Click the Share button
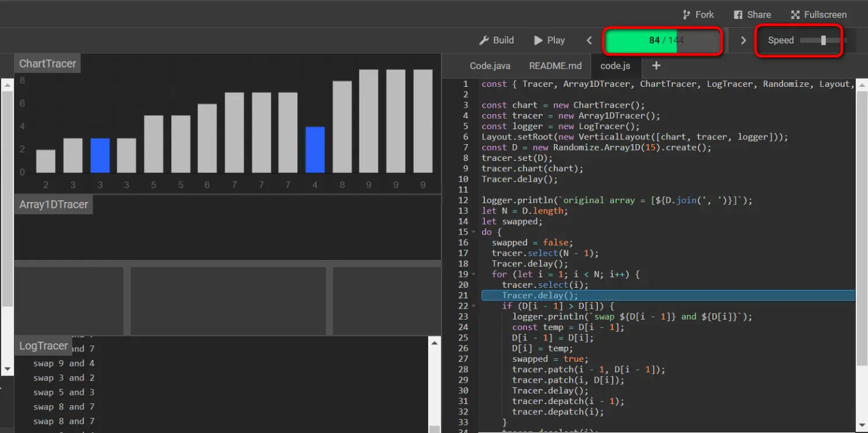The height and width of the screenshot is (433, 868). point(752,14)
